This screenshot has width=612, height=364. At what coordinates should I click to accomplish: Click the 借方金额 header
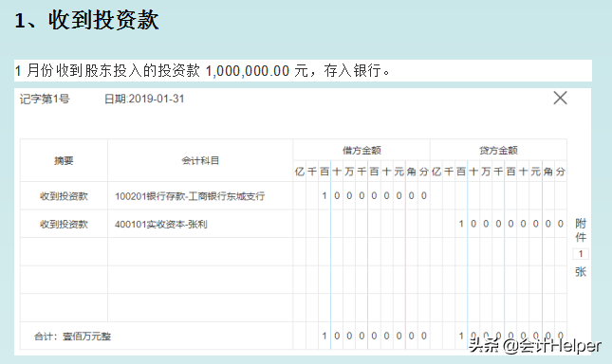pyautogui.click(x=362, y=150)
